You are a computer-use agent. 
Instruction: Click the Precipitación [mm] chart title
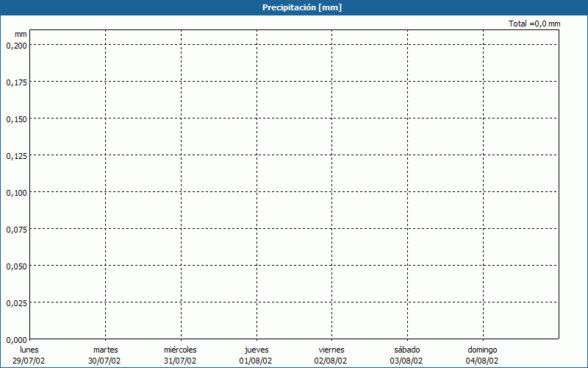pyautogui.click(x=302, y=7)
